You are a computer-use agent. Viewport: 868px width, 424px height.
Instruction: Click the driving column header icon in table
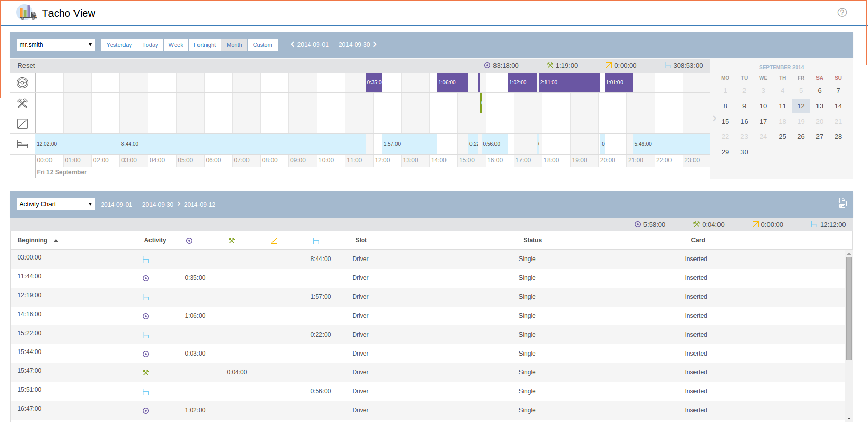tap(189, 241)
